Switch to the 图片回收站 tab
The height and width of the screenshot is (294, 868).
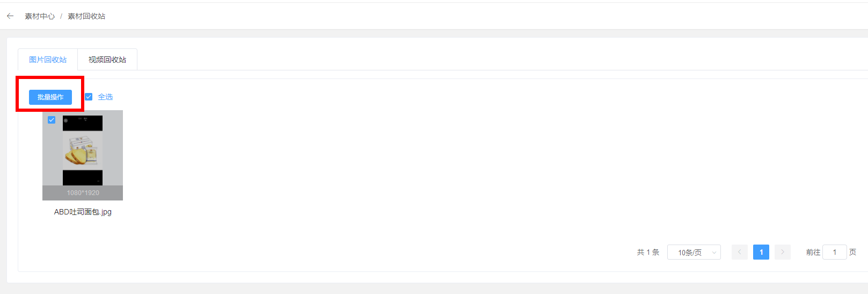coord(48,60)
